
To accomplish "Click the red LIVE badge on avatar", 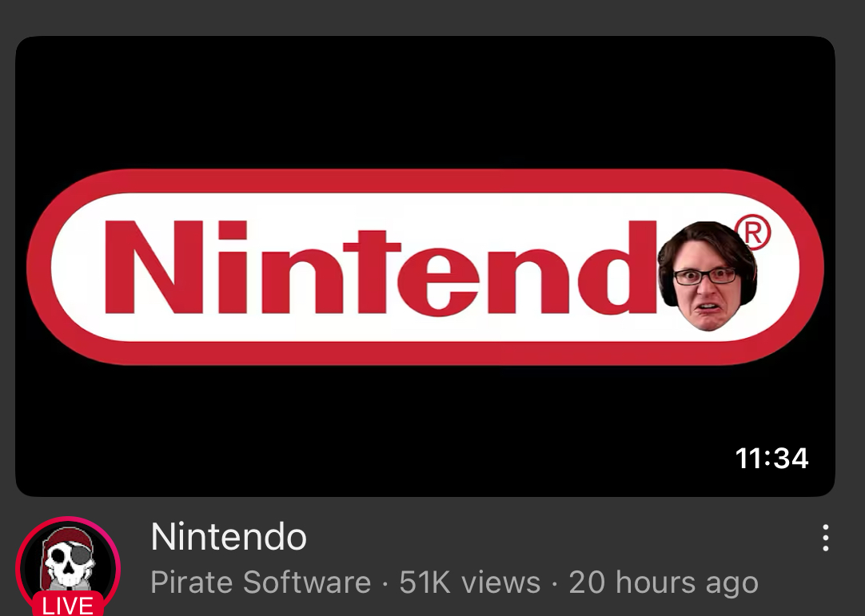I will coord(68,605).
